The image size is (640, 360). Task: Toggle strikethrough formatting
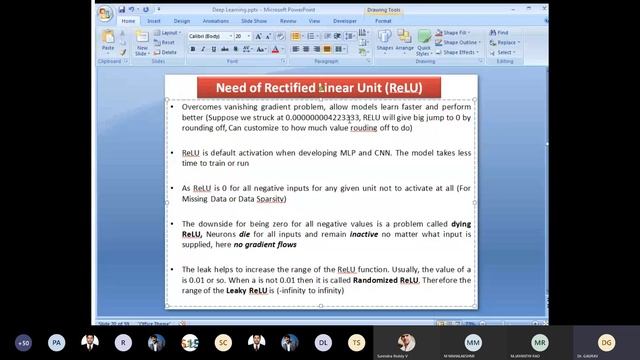click(224, 49)
